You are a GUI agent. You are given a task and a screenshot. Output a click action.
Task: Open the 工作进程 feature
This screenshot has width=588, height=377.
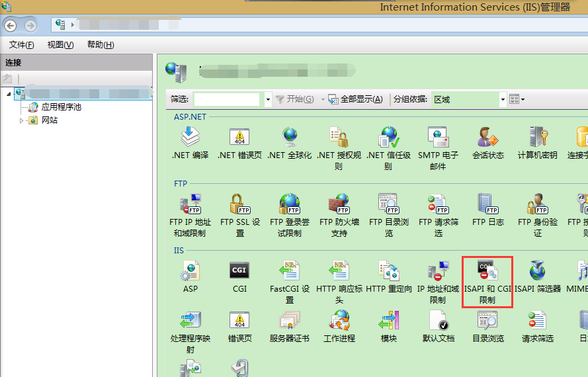pyautogui.click(x=339, y=327)
